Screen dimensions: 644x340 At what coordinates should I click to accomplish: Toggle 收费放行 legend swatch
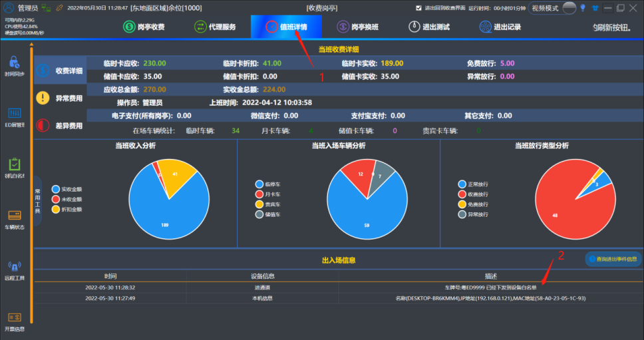pyautogui.click(x=462, y=194)
